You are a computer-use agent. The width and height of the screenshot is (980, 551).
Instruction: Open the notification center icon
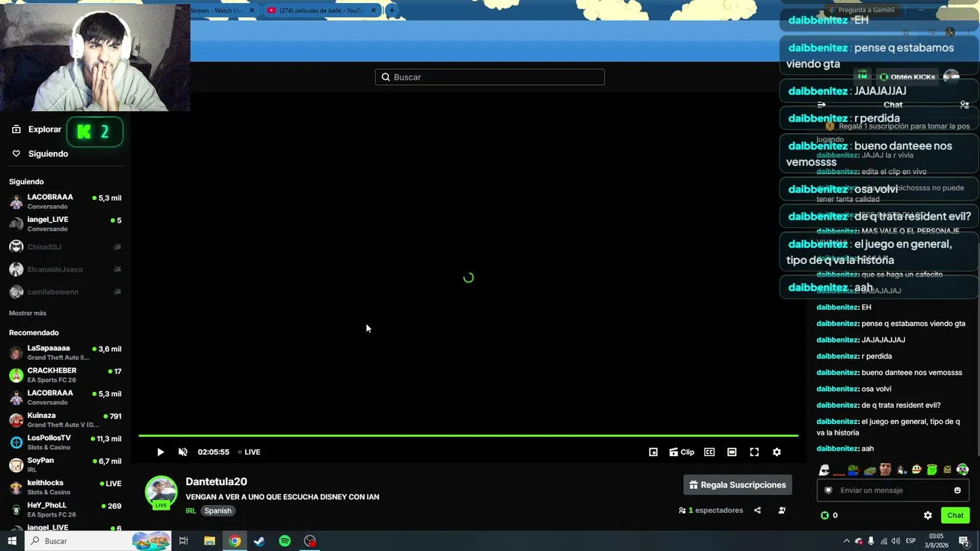(x=964, y=541)
